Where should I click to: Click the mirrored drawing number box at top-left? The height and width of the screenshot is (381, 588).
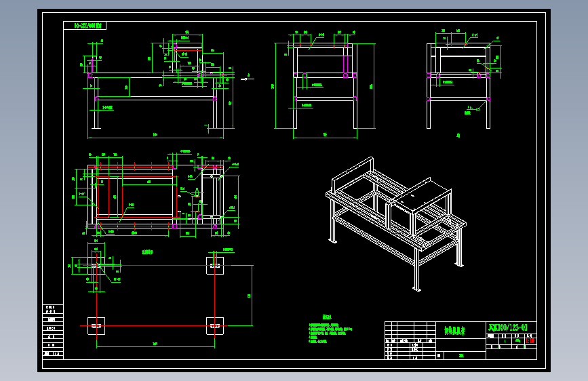[85, 26]
